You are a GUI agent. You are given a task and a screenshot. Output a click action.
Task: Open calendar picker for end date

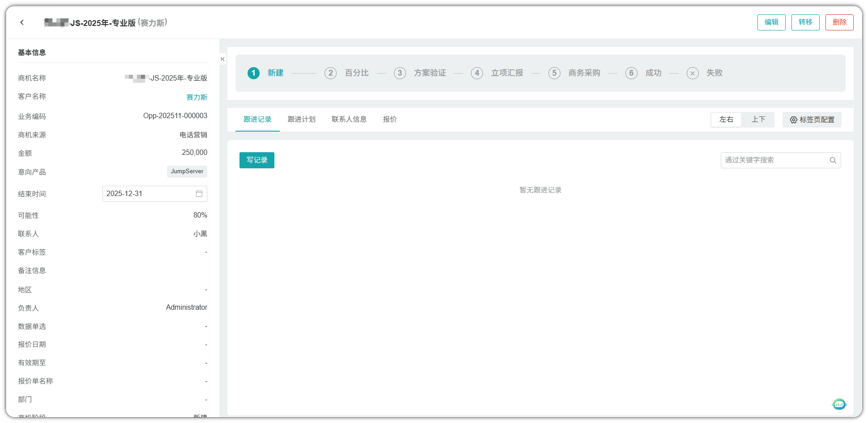(x=199, y=194)
